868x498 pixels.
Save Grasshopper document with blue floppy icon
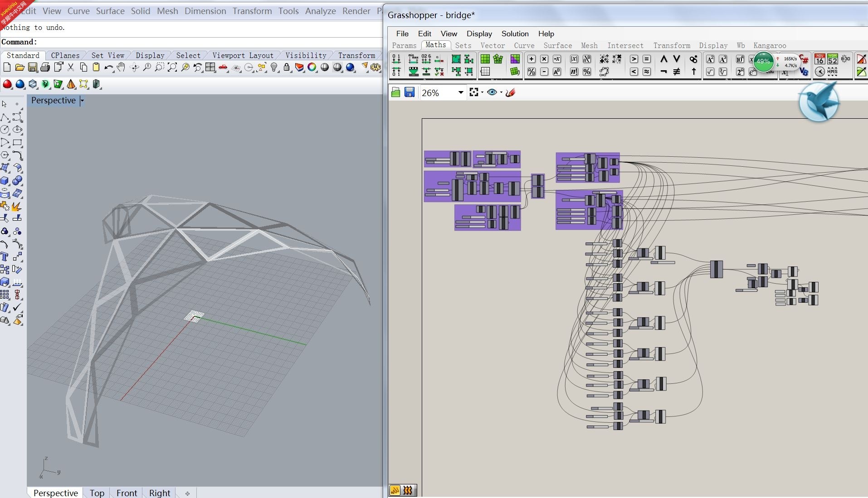click(410, 92)
